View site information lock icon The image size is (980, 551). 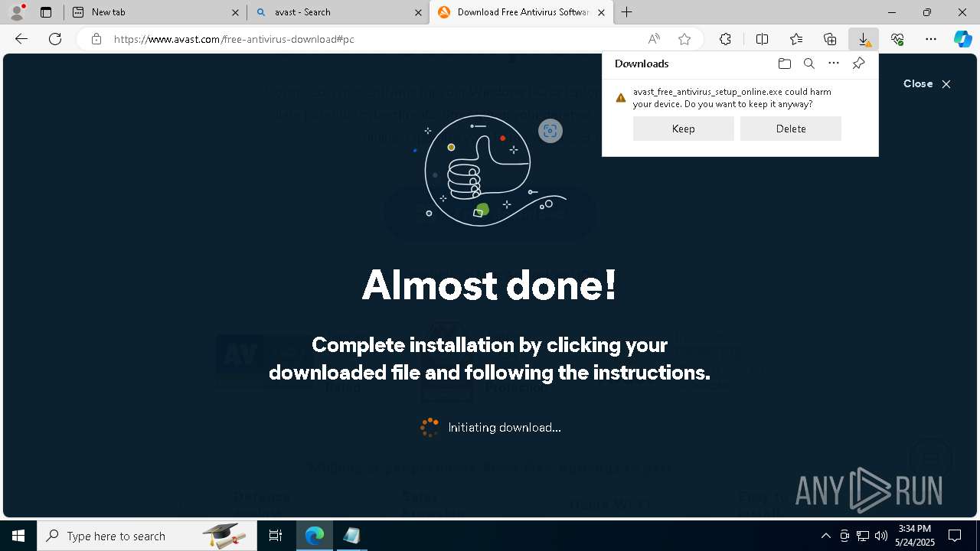[96, 39]
